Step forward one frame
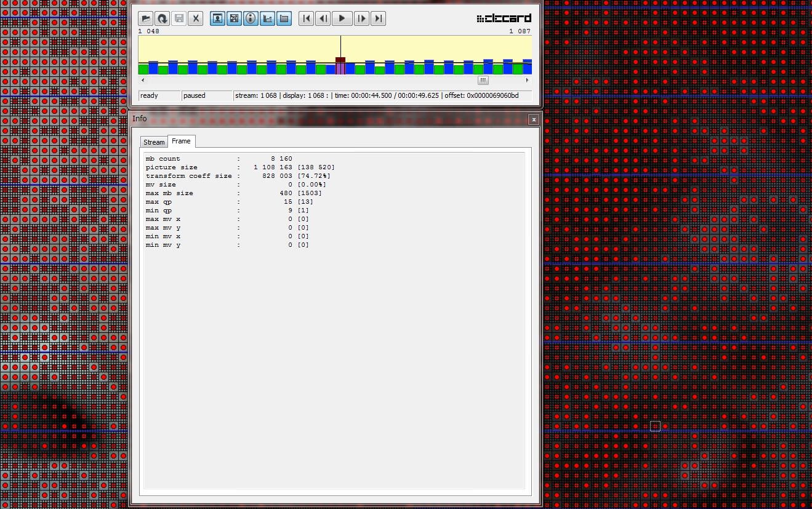 coord(362,18)
